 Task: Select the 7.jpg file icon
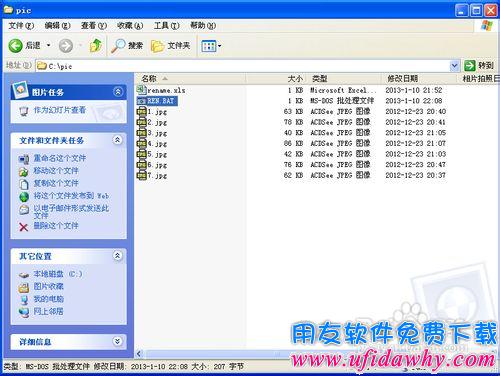coord(142,175)
